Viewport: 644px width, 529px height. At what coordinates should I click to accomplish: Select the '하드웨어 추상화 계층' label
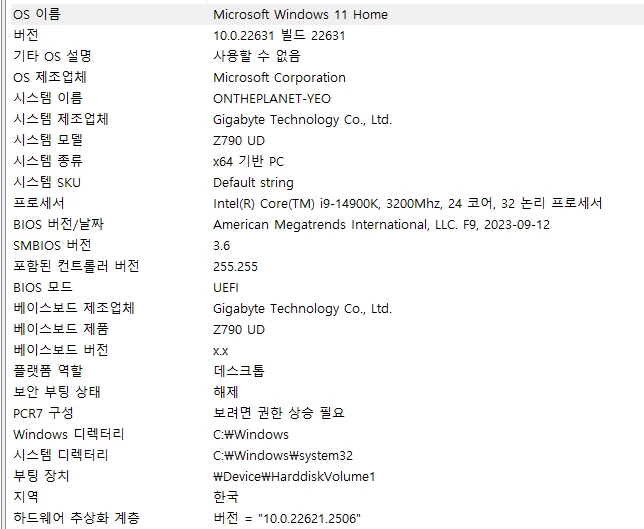coord(76,518)
